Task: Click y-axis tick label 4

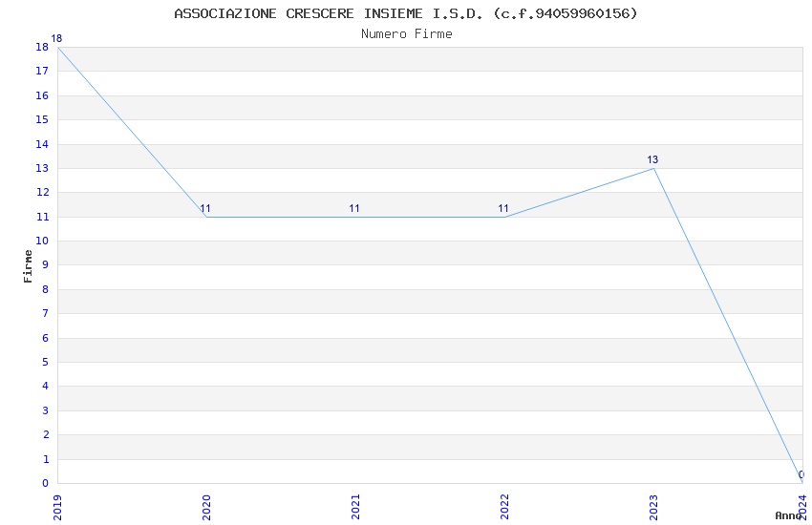Action: 45,386
